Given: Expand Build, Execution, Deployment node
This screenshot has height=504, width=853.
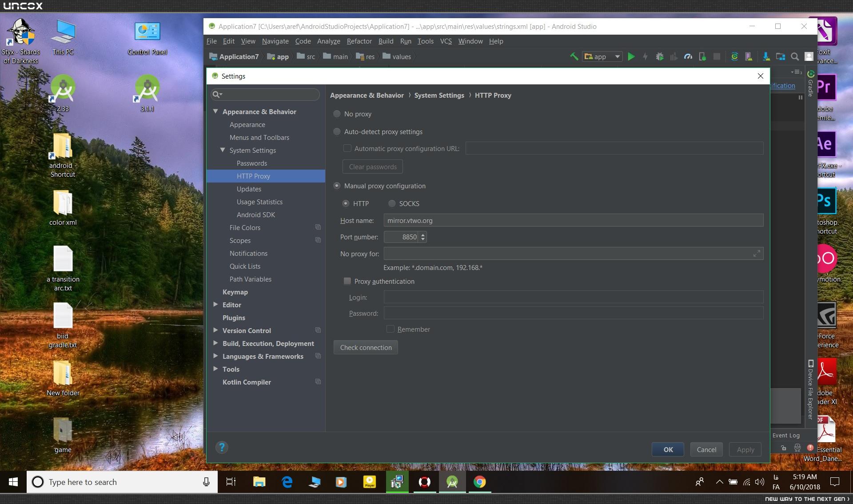Looking at the screenshot, I should click(x=215, y=343).
